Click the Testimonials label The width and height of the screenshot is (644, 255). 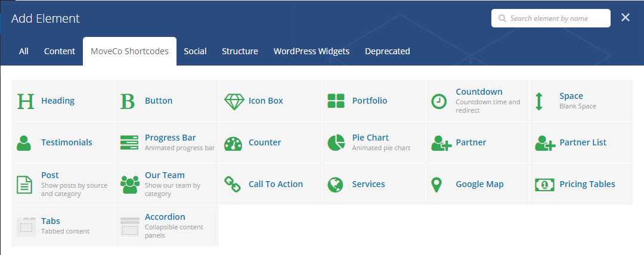tap(67, 142)
